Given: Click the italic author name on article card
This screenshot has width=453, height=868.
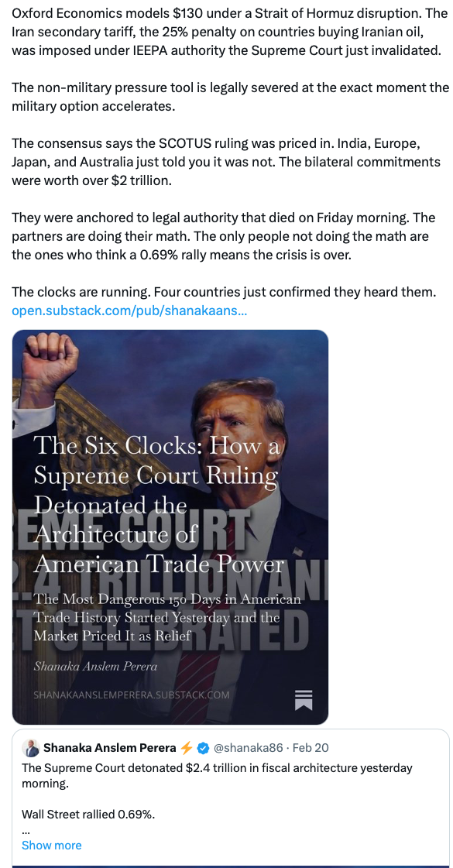Looking at the screenshot, I should click(x=95, y=667).
